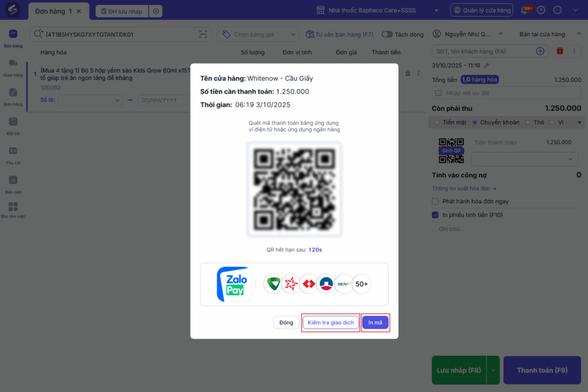Click the barcode scan icon in search box
588x392 pixels.
[203, 34]
